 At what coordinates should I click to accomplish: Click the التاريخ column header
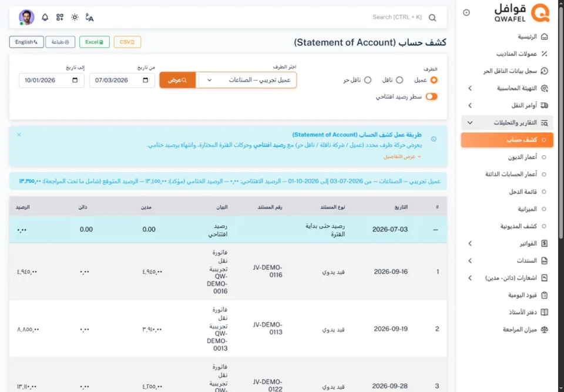point(401,207)
